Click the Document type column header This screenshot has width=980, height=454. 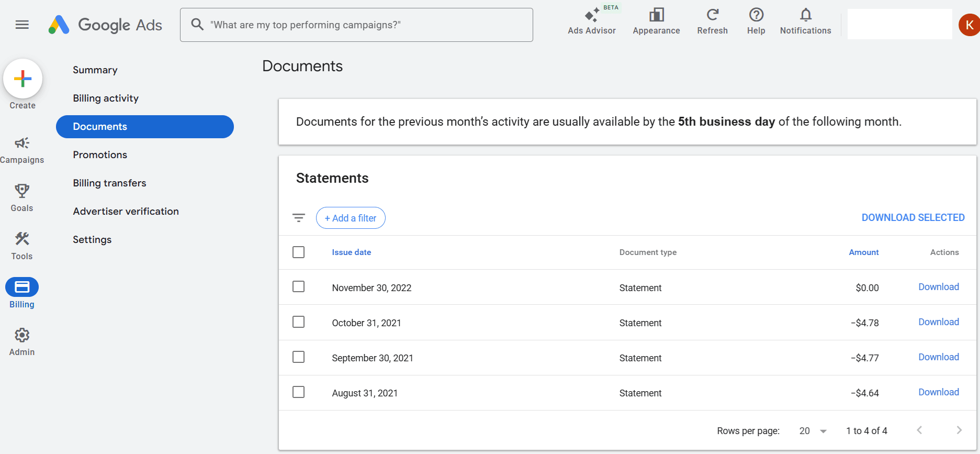(x=648, y=252)
